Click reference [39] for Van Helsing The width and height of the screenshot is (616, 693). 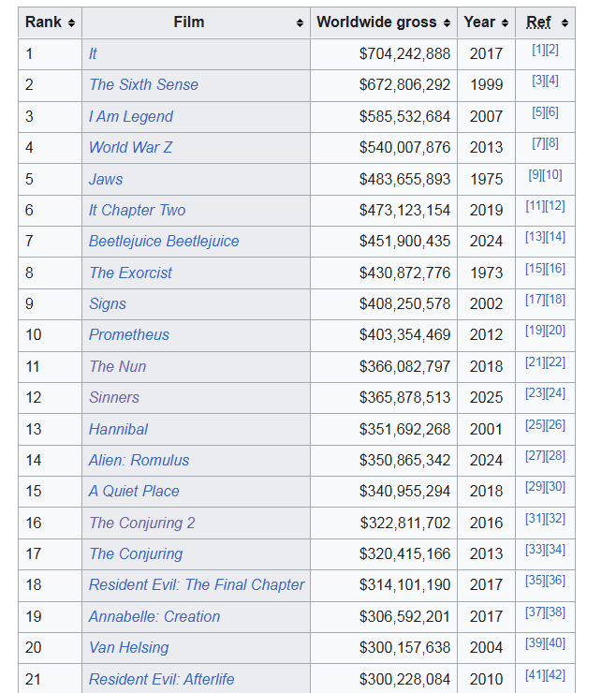[535, 643]
